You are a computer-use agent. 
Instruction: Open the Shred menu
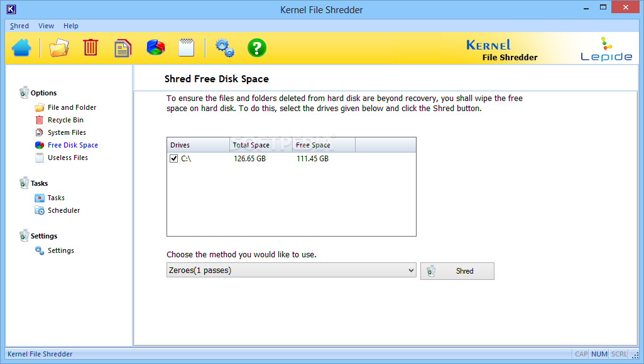click(x=19, y=26)
